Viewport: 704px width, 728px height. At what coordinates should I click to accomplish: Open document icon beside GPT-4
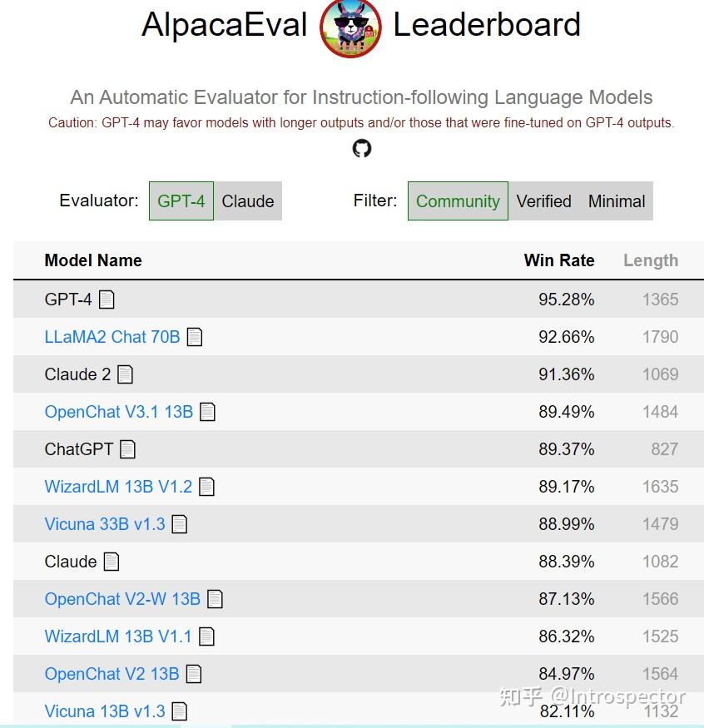coord(107,300)
